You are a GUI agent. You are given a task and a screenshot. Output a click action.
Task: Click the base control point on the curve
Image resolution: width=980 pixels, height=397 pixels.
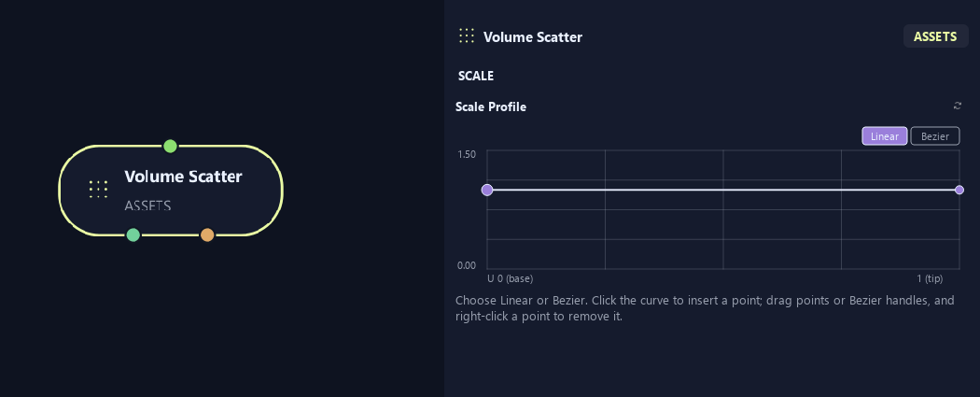pyautogui.click(x=487, y=190)
